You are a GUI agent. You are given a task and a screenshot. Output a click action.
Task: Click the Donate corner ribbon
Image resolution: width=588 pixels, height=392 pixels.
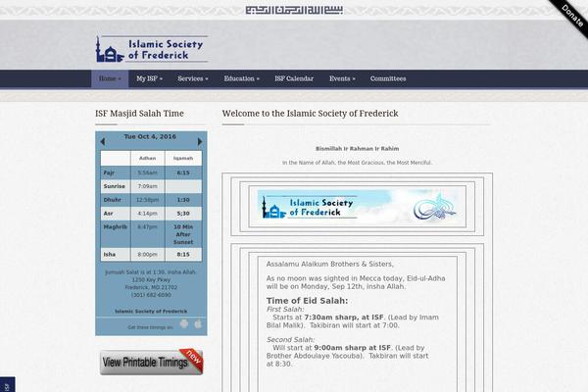[572, 16]
